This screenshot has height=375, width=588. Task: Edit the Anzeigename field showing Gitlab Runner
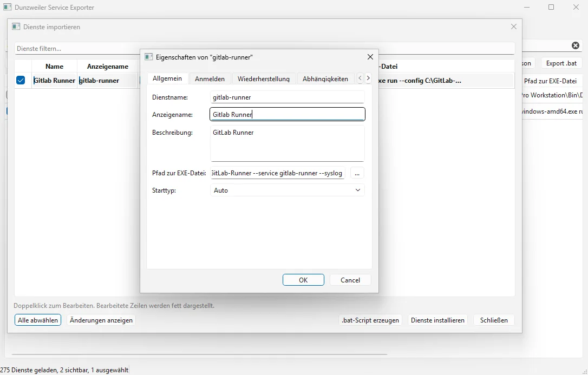pyautogui.click(x=287, y=114)
